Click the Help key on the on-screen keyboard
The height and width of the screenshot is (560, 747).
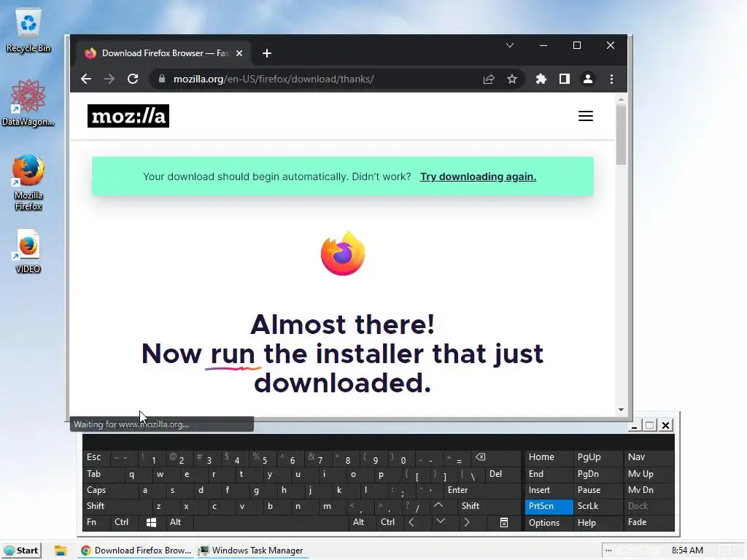[597, 522]
